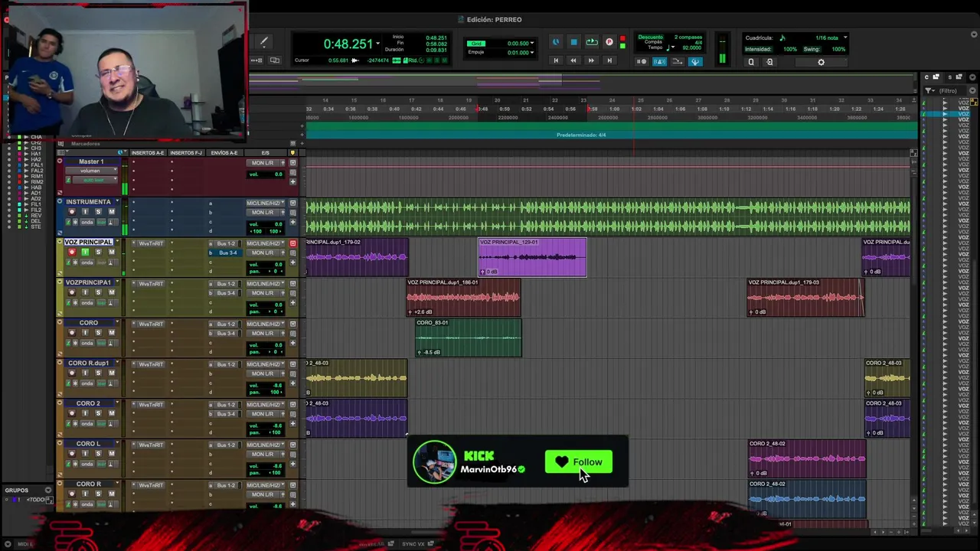Click Swing 100% value

[838, 50]
